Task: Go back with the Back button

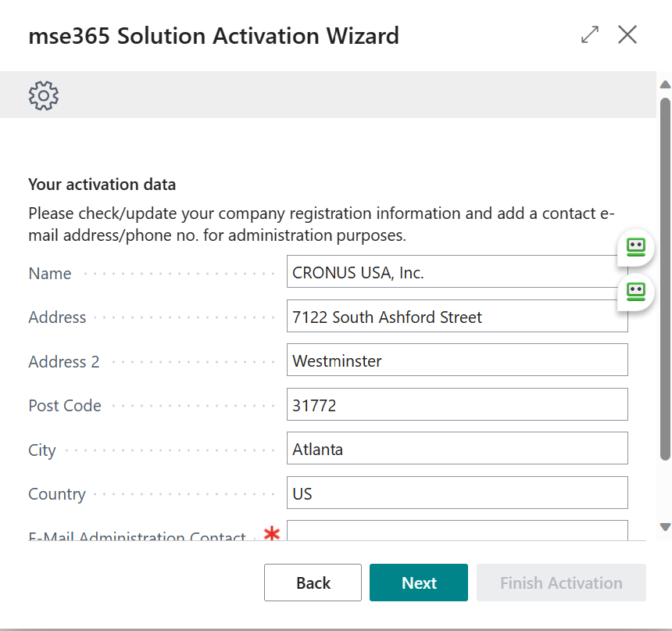Action: (313, 583)
